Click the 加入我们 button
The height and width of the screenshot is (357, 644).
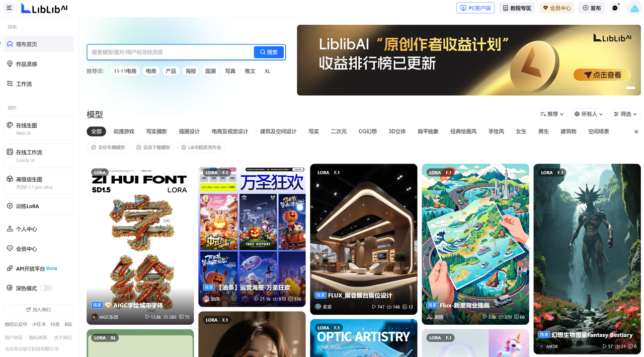[38, 310]
